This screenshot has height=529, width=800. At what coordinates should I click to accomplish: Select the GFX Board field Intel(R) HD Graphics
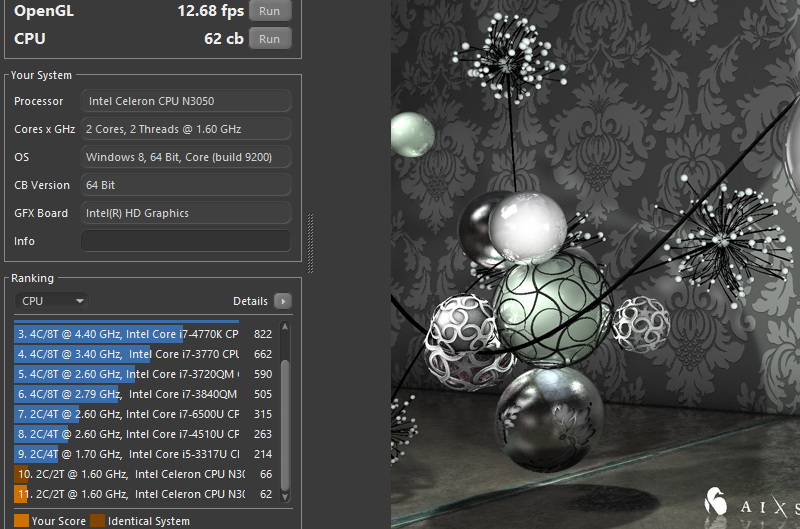pos(186,213)
